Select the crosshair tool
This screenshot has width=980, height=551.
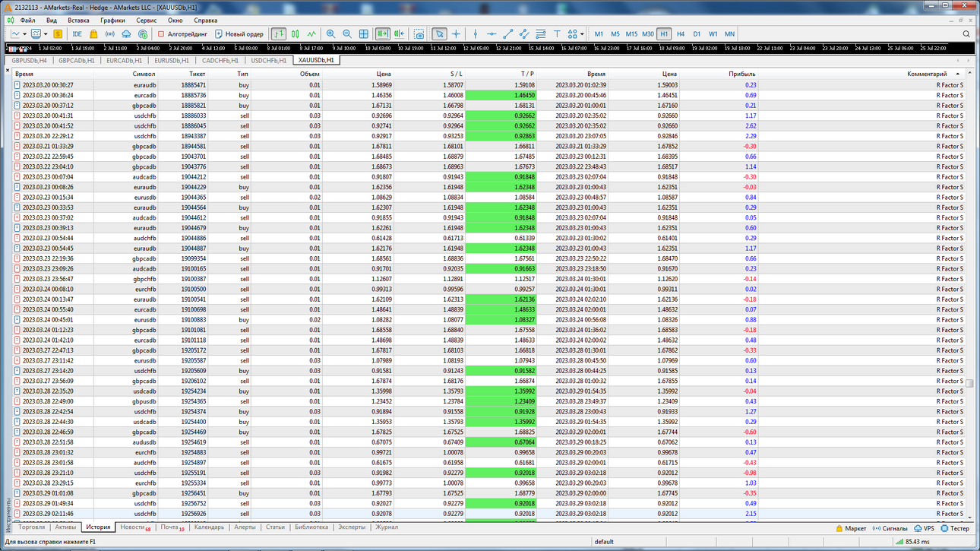coord(456,34)
